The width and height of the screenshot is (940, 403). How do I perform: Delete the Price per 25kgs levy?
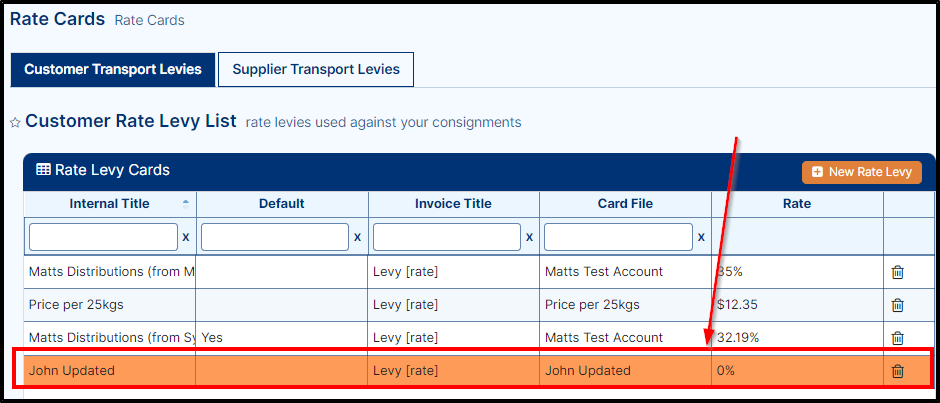point(897,305)
